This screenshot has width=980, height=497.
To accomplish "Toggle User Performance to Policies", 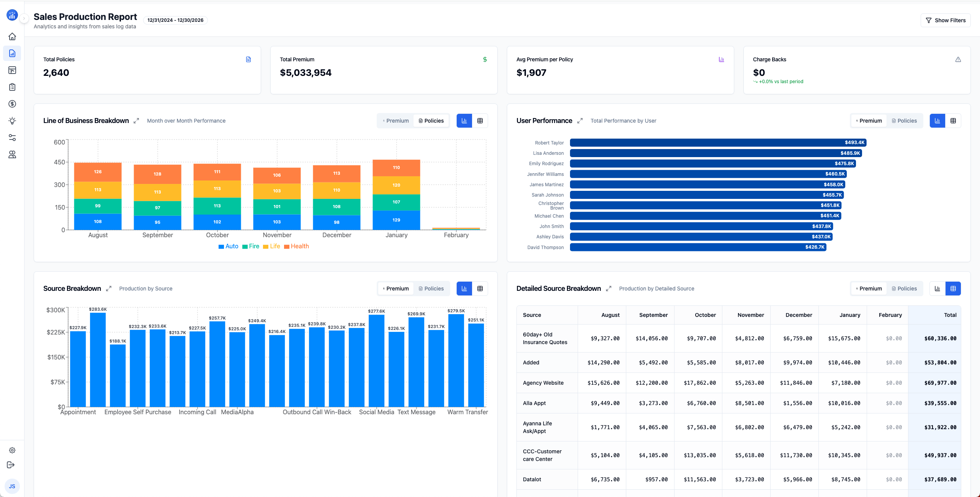I will (x=904, y=121).
